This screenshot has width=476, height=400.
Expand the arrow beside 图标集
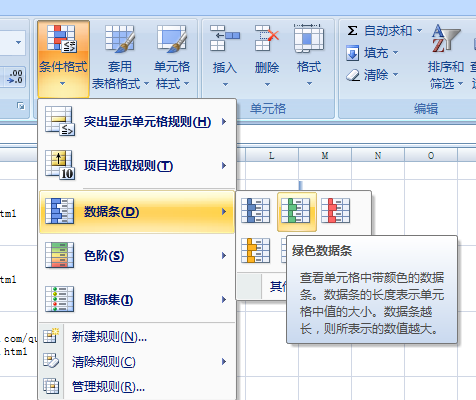(224, 300)
